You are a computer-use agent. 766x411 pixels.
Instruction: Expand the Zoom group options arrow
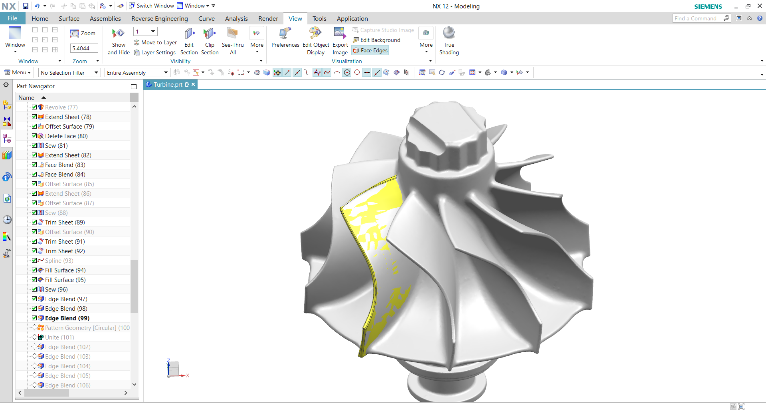coord(97,61)
